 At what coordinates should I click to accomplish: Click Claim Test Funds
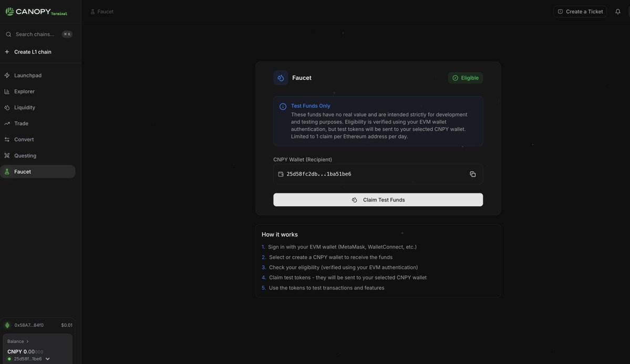[378, 200]
